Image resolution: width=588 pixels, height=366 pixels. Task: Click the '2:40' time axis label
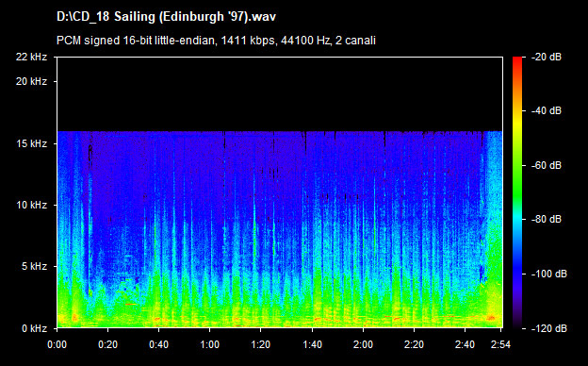[x=465, y=344]
